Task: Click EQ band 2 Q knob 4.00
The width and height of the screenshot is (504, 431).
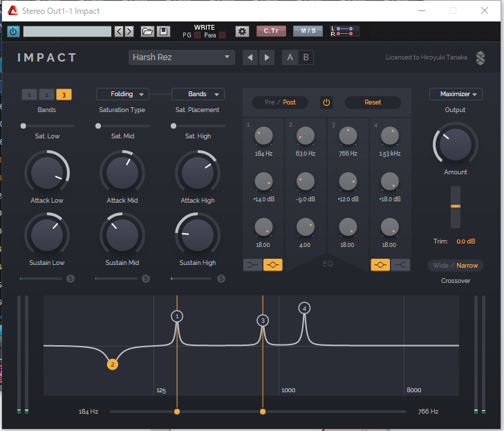Action: point(306,227)
